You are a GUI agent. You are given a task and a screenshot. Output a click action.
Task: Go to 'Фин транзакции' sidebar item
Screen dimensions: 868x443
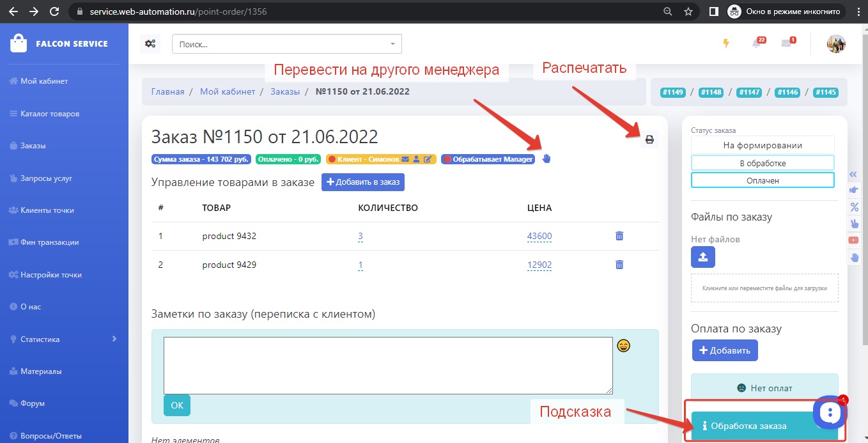pos(49,242)
